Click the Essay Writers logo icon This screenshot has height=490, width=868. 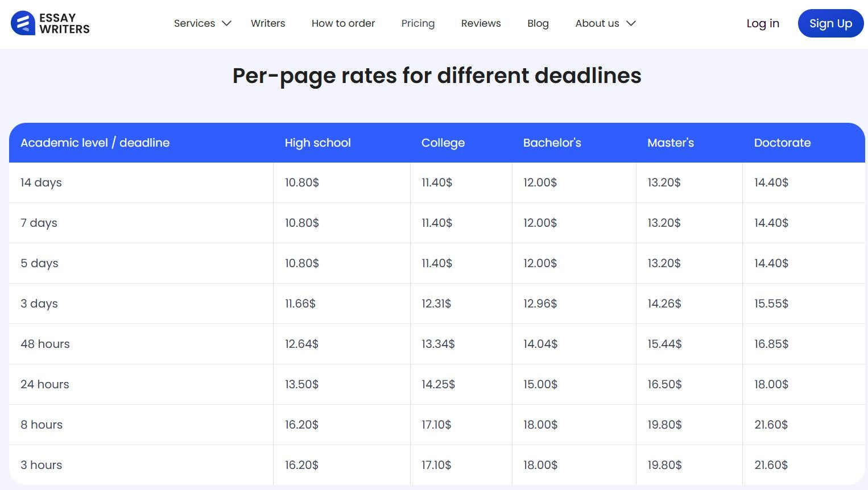[x=22, y=23]
